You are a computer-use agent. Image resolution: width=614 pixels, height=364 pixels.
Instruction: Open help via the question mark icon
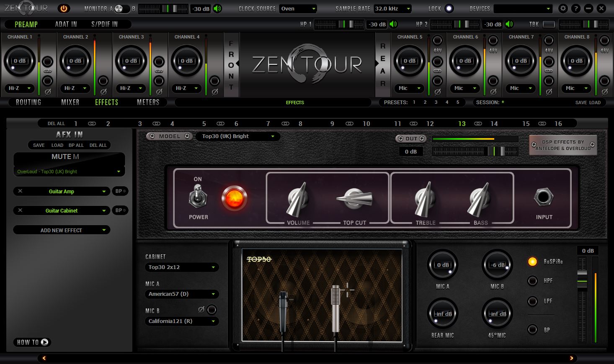coord(575,8)
